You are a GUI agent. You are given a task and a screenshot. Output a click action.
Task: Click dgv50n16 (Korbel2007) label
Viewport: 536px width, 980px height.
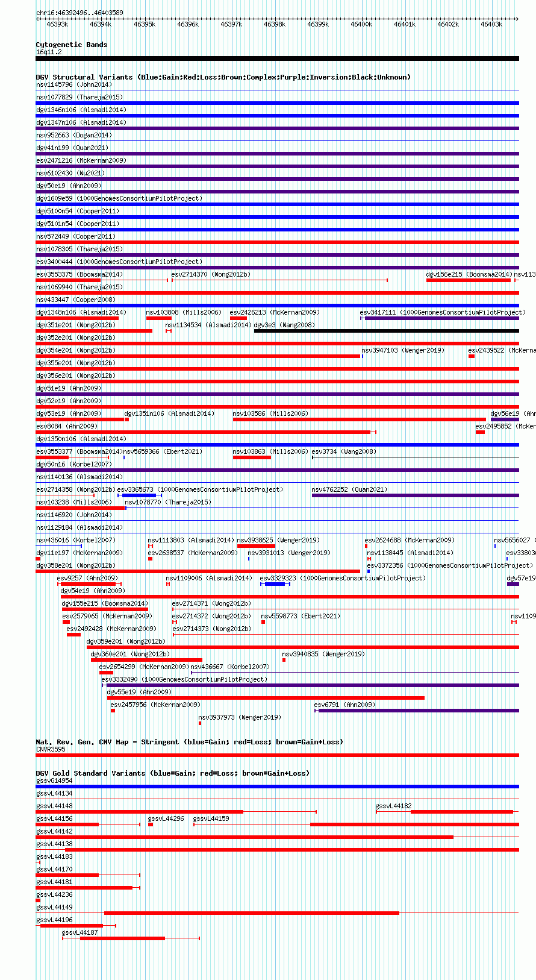73,464
